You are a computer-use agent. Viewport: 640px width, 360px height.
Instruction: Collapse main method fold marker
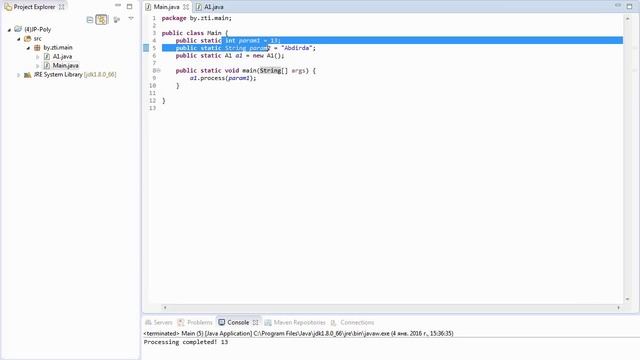[158, 71]
